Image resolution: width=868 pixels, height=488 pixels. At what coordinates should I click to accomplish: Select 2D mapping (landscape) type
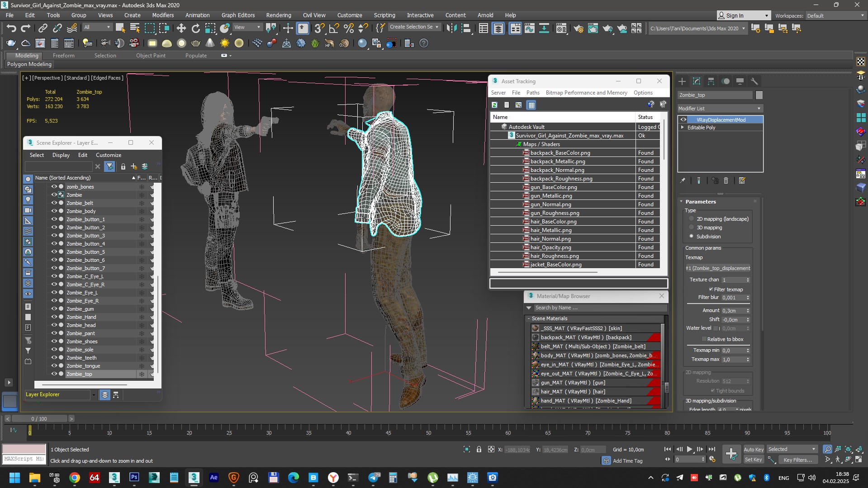click(x=691, y=219)
